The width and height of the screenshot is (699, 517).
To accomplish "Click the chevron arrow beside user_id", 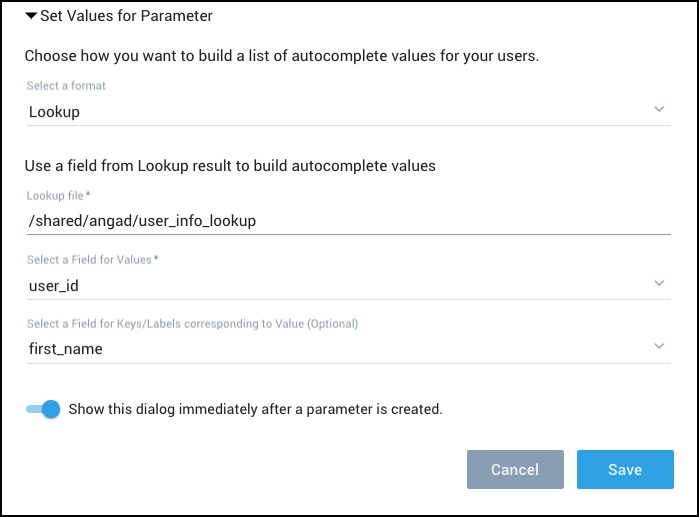I will (x=659, y=283).
